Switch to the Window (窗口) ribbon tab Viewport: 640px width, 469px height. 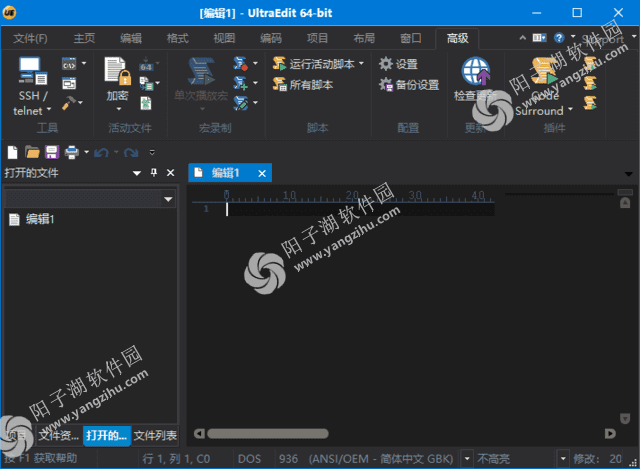(x=411, y=38)
